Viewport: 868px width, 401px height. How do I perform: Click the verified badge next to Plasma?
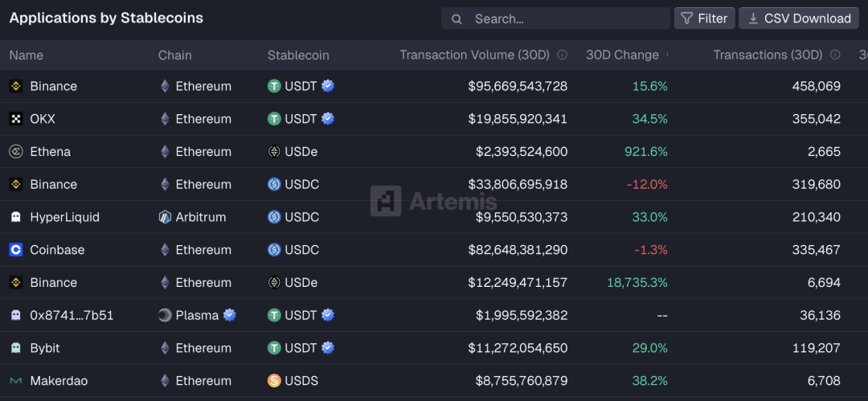coord(230,315)
